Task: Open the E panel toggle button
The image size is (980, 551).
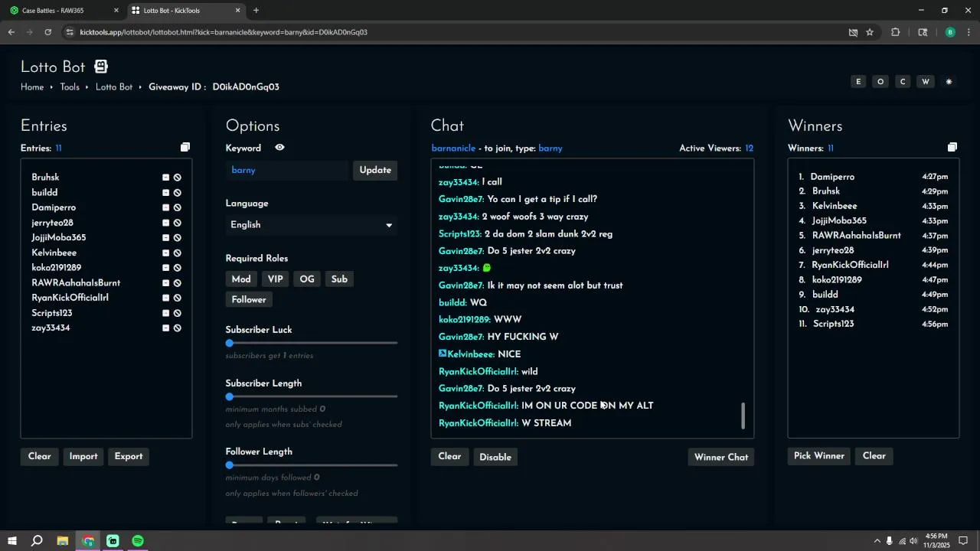Action: pos(858,82)
